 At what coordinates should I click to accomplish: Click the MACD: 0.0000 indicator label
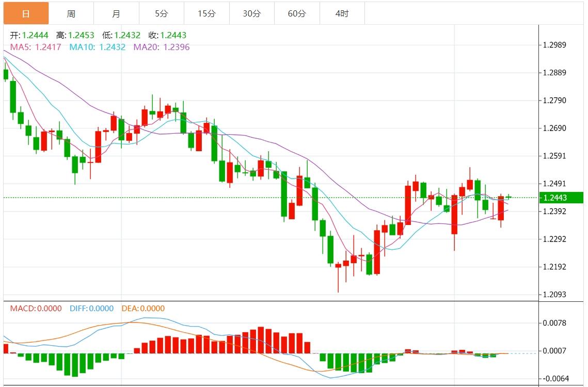36,309
